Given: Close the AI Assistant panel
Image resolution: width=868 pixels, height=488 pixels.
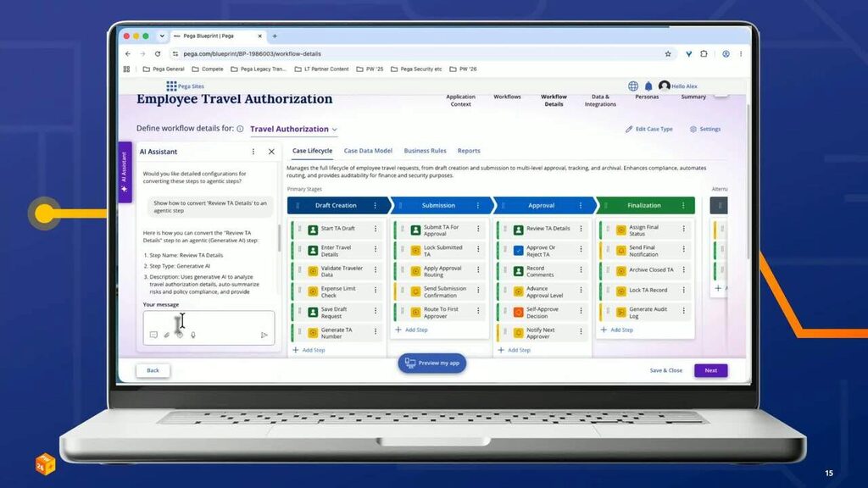Looking at the screenshot, I should coord(271,152).
